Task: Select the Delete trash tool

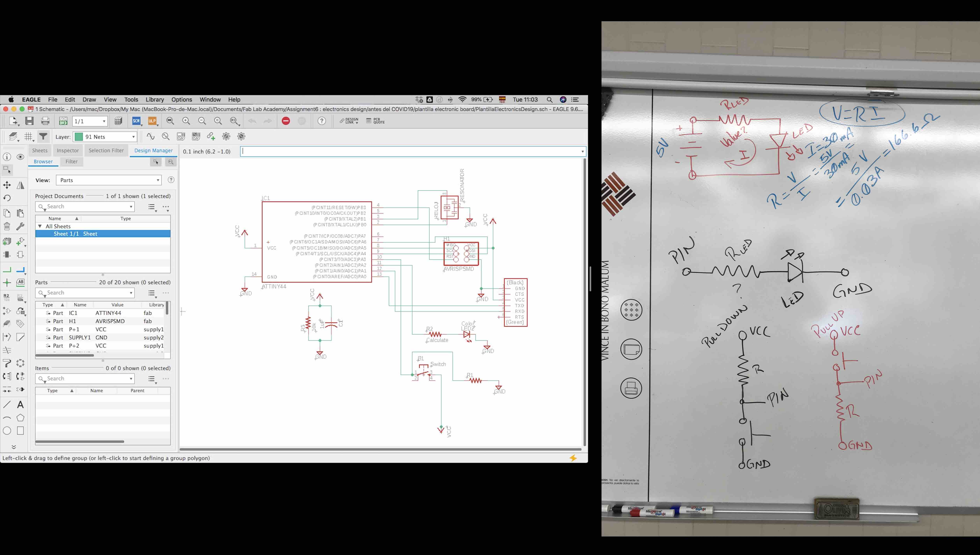Action: point(7,226)
